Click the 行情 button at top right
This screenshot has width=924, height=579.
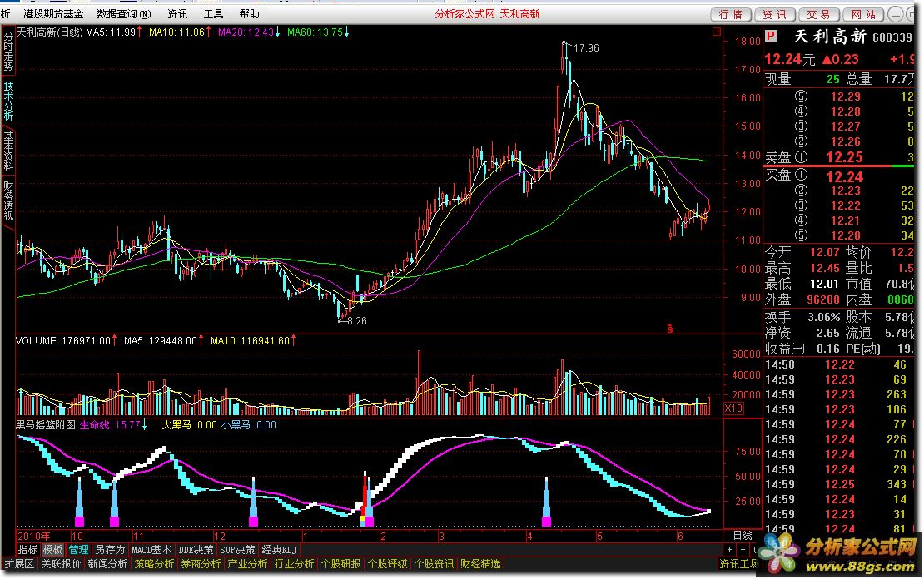(731, 15)
